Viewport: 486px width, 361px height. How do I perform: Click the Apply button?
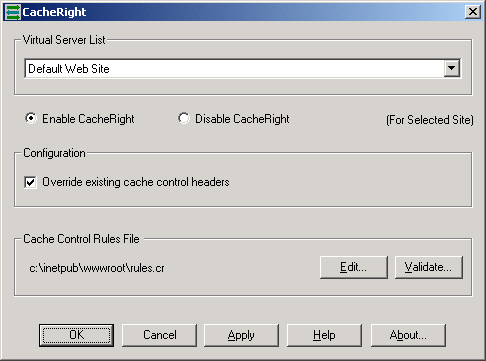click(241, 335)
